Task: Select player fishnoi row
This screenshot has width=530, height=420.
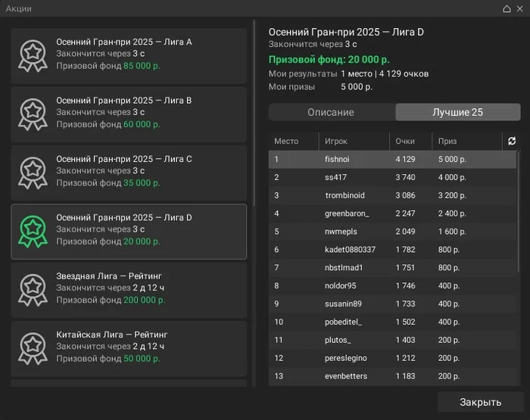Action: tap(392, 159)
